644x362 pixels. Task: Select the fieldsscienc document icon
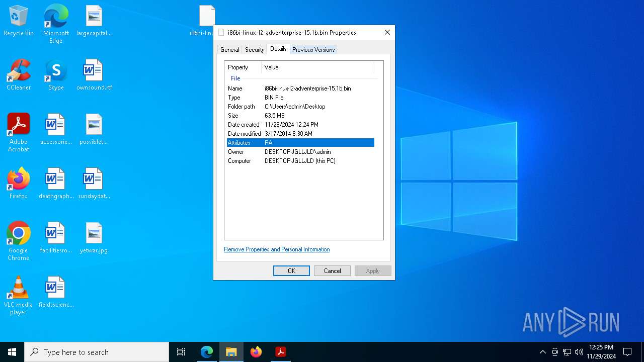point(56,293)
